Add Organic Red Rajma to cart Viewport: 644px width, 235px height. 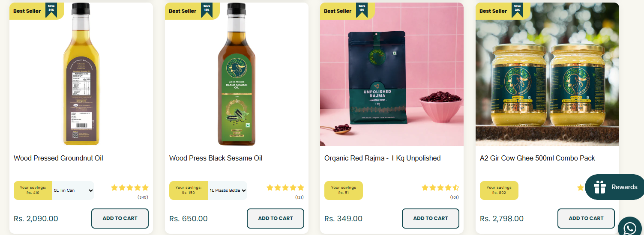(x=431, y=218)
